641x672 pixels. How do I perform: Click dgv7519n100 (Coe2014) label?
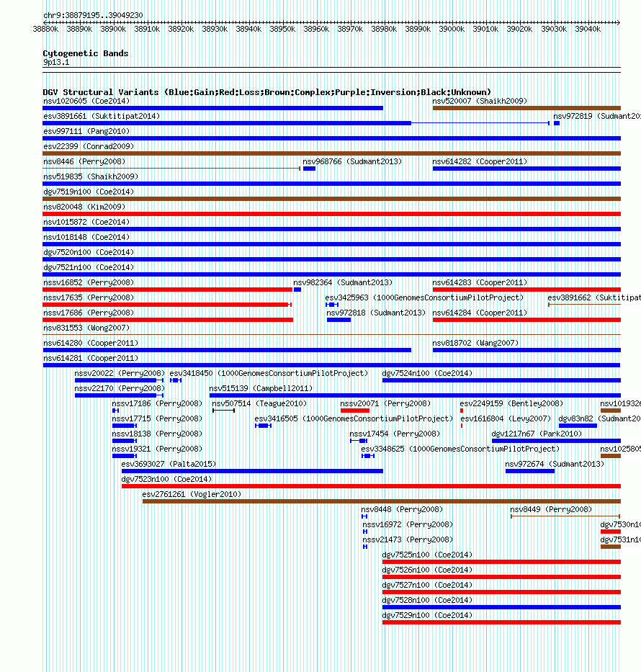[89, 192]
